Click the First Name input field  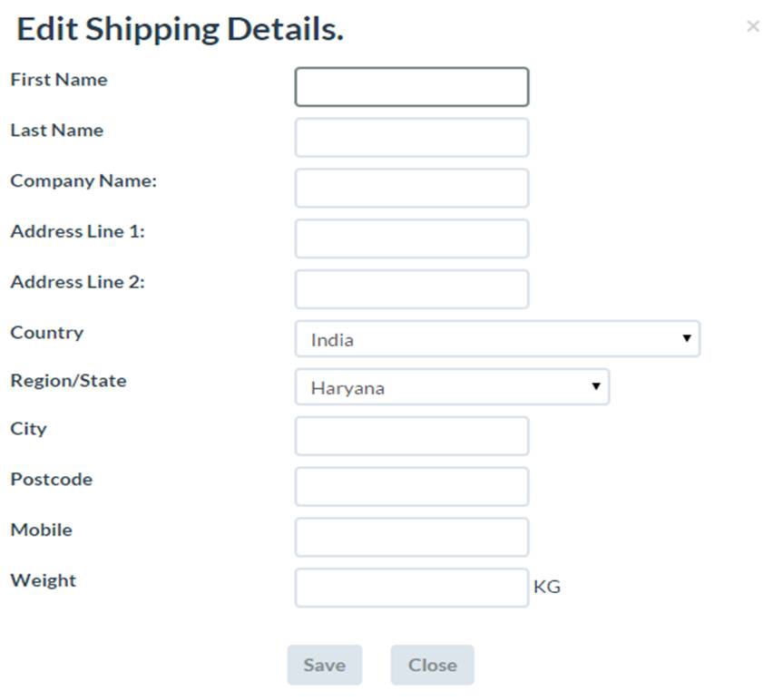click(411, 87)
